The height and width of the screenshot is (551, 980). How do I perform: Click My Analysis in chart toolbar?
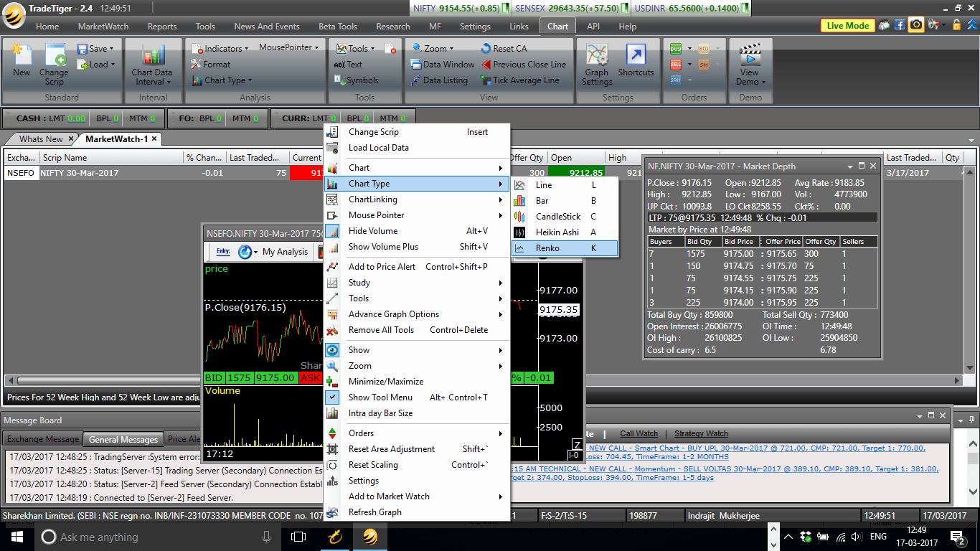[285, 252]
